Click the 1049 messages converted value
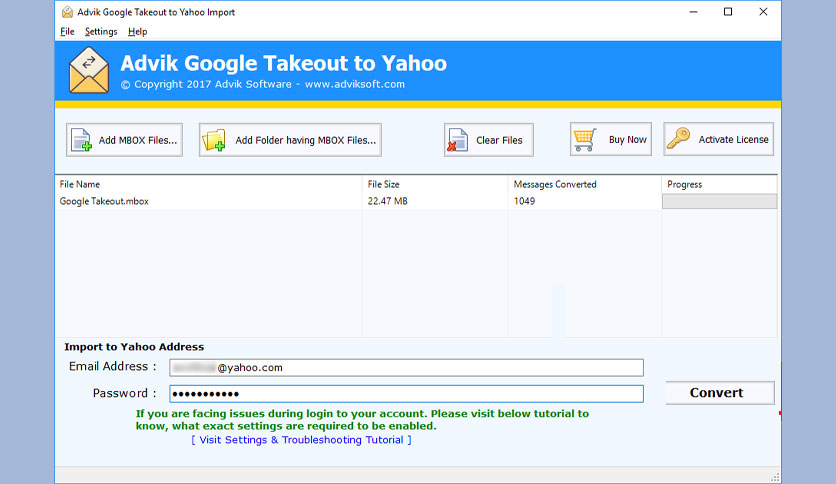The height and width of the screenshot is (484, 836). 524,201
